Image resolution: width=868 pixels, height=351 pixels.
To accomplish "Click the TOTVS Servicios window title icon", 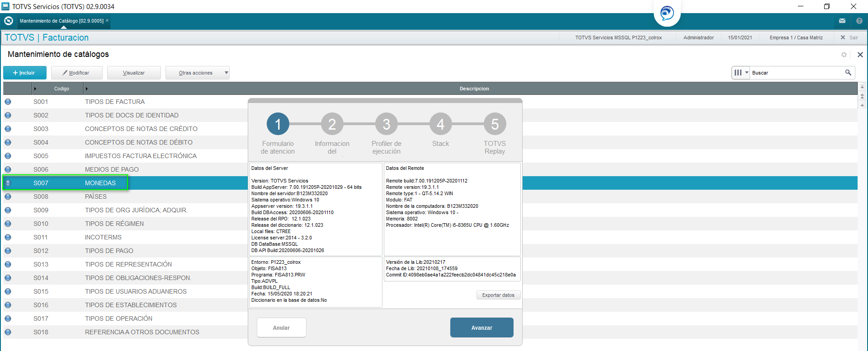I will tap(5, 6).
